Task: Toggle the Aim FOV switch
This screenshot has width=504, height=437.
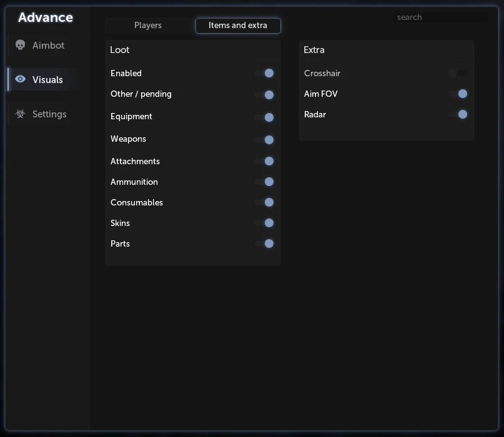Action: [458, 94]
